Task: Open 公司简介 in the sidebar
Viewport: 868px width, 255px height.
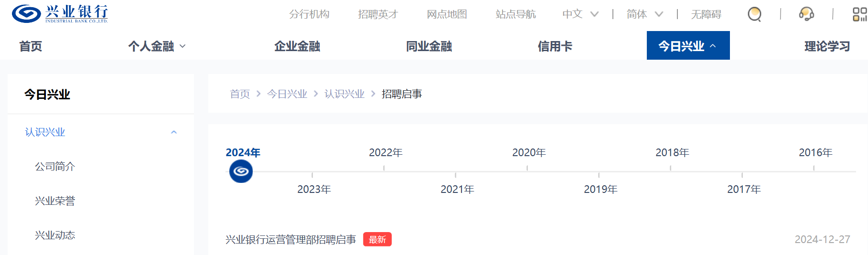Action: click(55, 167)
